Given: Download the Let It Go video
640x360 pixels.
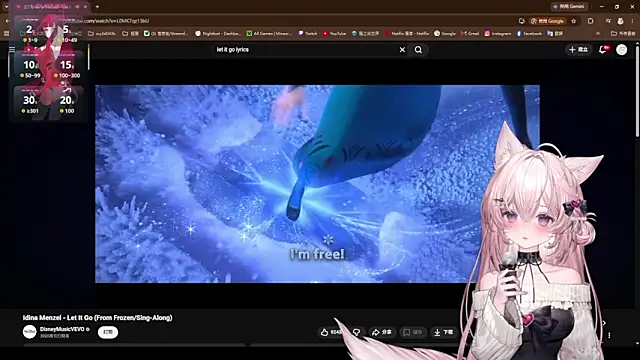Looking at the screenshot, I should point(444,332).
